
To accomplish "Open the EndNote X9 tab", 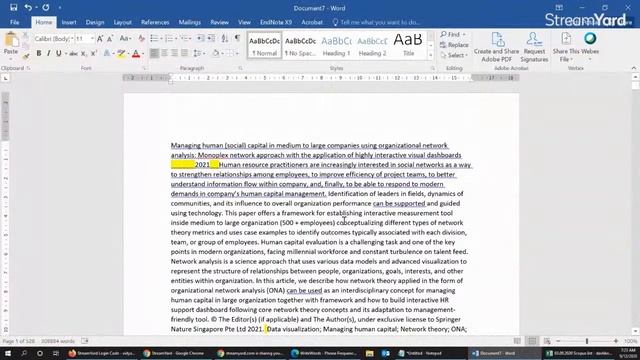I will click(276, 22).
